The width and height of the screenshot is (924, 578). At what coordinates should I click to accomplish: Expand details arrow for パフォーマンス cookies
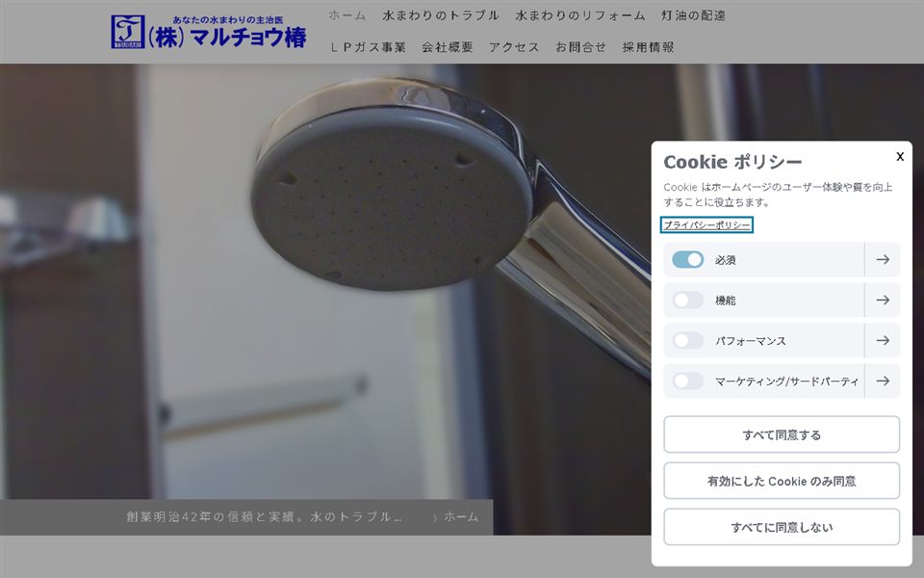883,340
